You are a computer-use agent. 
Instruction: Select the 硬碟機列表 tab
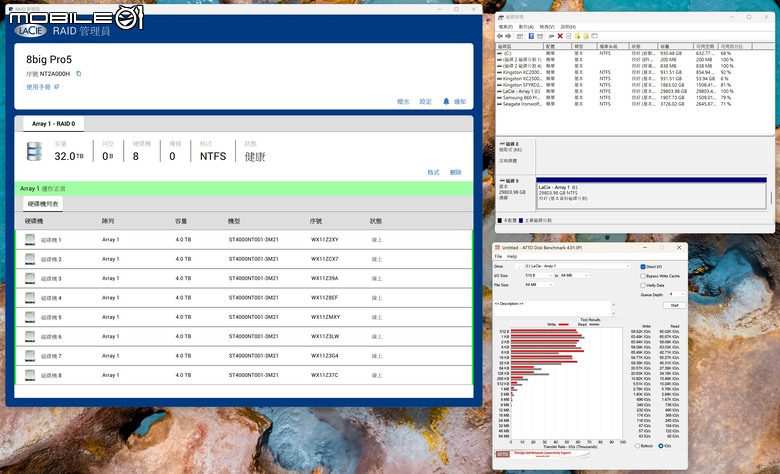[43, 204]
